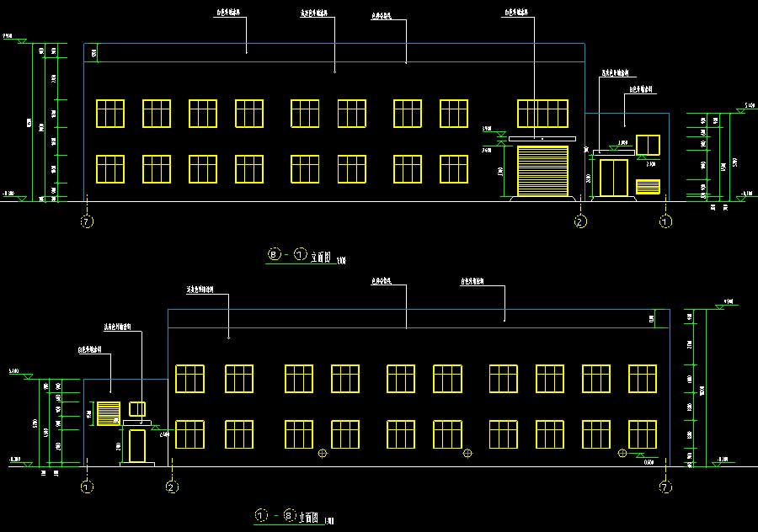Select the large roller shutter door

[542, 171]
